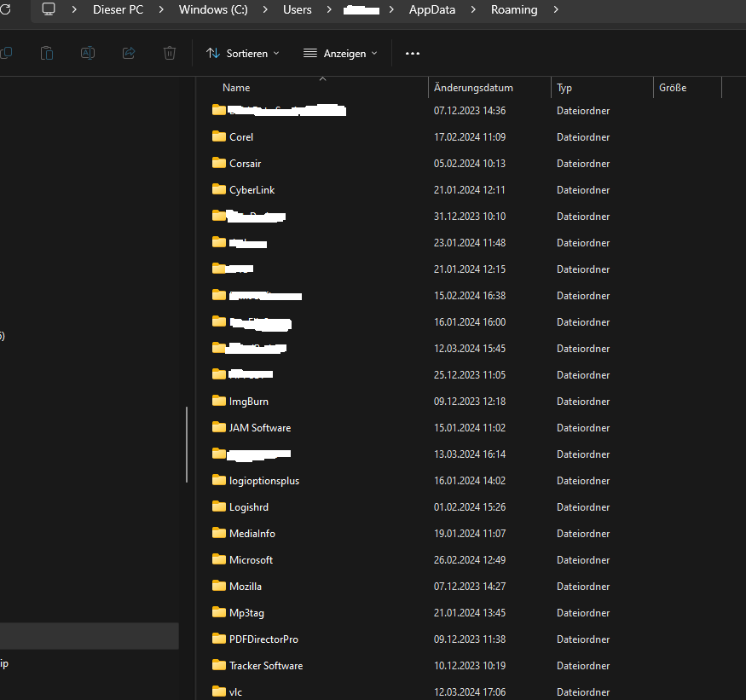Select the logioptionsplus folder name
This screenshot has height=700, width=746.
coord(264,481)
